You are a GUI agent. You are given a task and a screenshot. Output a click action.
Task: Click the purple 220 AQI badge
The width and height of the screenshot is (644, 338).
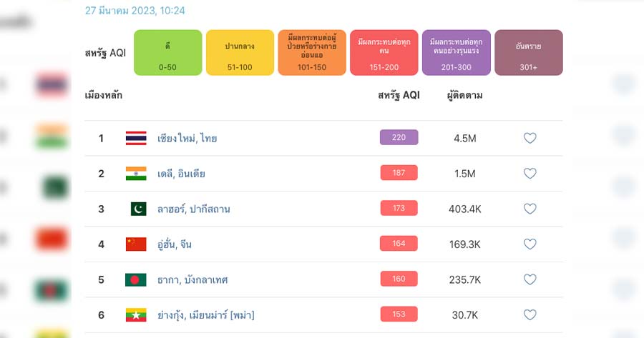pos(399,137)
